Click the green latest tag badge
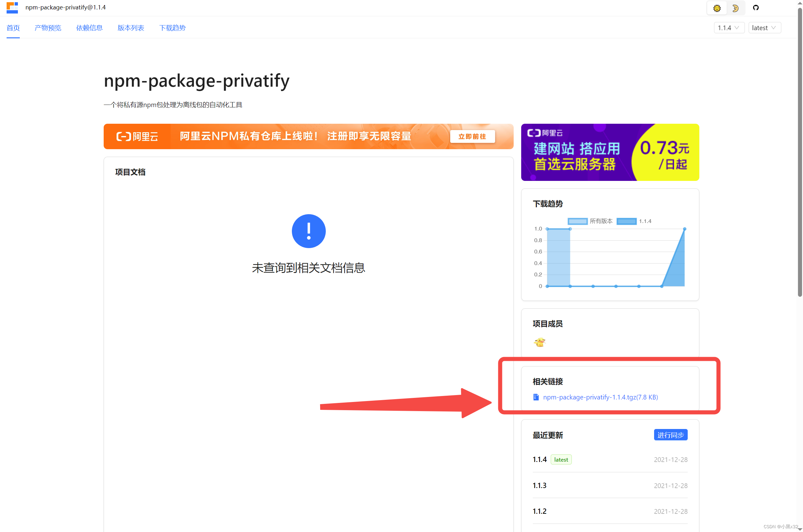 [x=561, y=459]
